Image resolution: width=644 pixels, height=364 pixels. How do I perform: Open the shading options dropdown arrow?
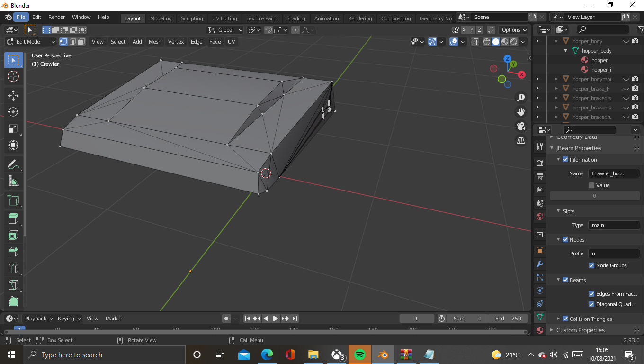tap(523, 42)
